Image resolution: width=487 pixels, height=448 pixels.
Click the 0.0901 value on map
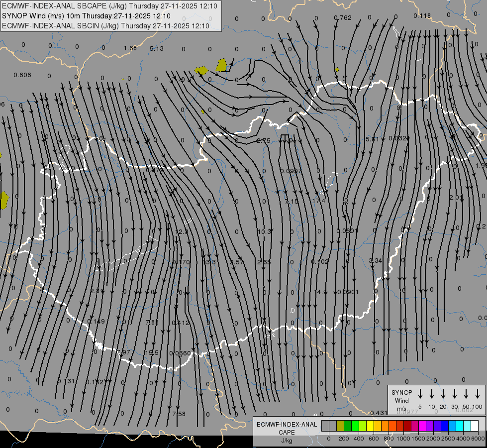pyautogui.click(x=348, y=292)
